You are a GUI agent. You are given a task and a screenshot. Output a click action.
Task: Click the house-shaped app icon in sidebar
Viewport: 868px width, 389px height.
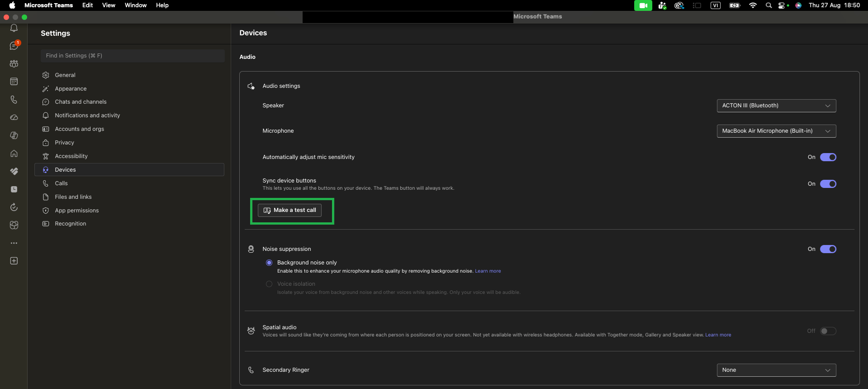click(14, 154)
